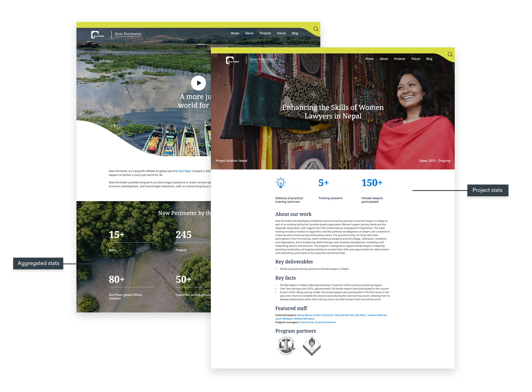Open program manager Suzanna Brickman's profile
Screen dimensions: 532x392
coord(325,323)
